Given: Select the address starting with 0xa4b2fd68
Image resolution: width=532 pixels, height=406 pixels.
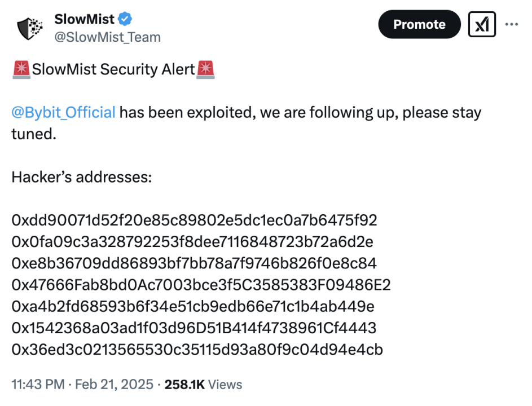Looking at the screenshot, I should tap(193, 307).
